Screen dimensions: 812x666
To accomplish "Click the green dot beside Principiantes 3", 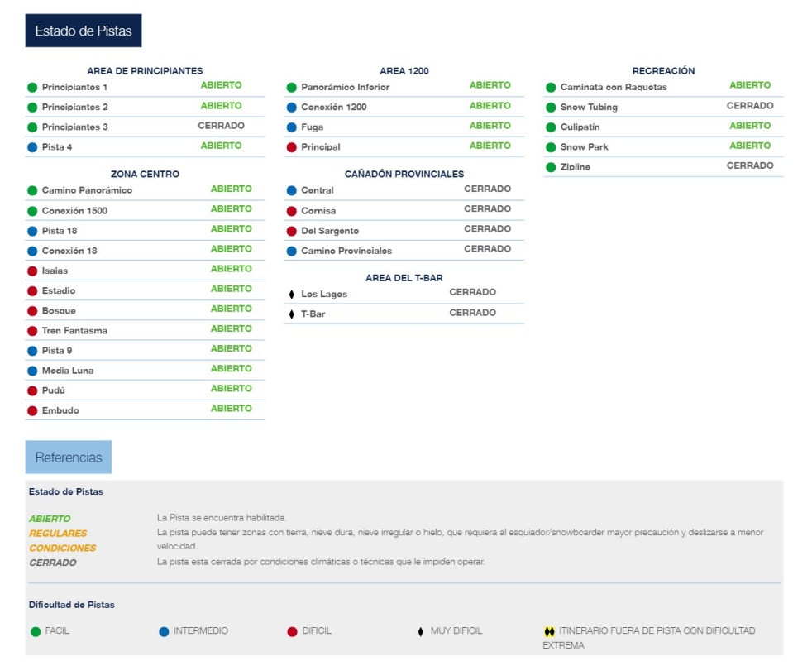I will point(32,127).
